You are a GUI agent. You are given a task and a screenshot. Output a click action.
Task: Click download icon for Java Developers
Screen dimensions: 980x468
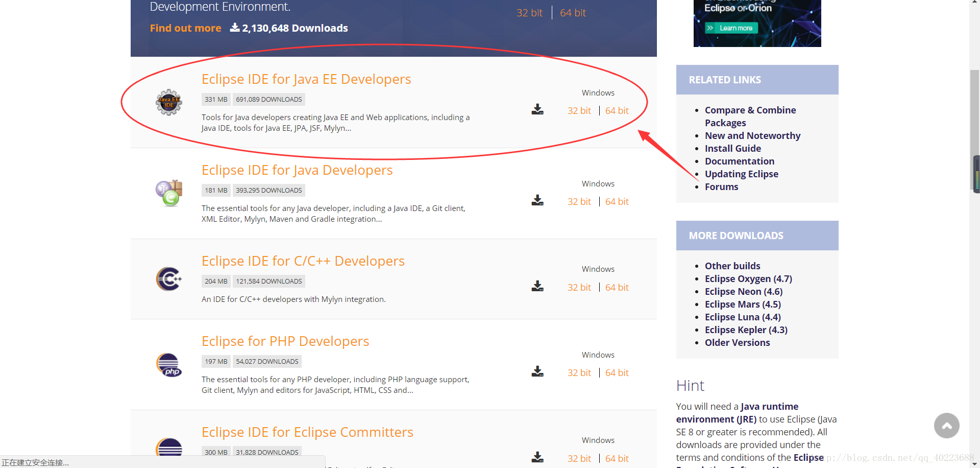click(537, 200)
